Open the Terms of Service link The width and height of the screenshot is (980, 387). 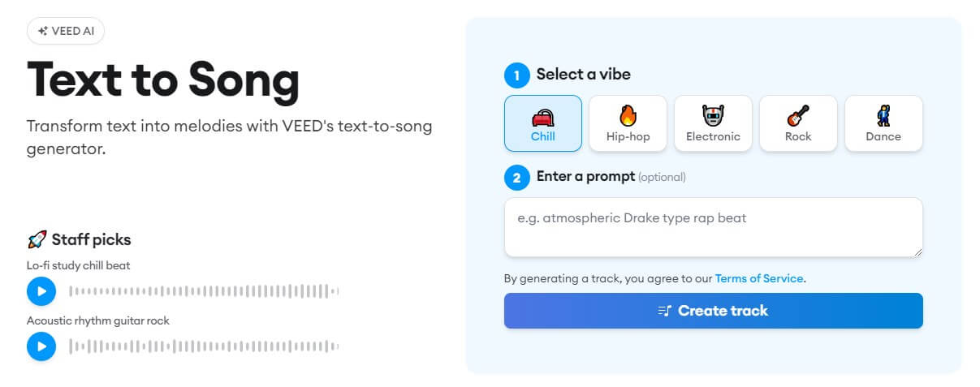(x=759, y=278)
